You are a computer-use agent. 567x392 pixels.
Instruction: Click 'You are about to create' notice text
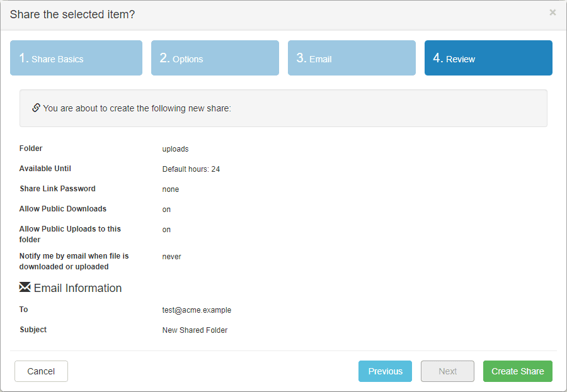tap(137, 108)
